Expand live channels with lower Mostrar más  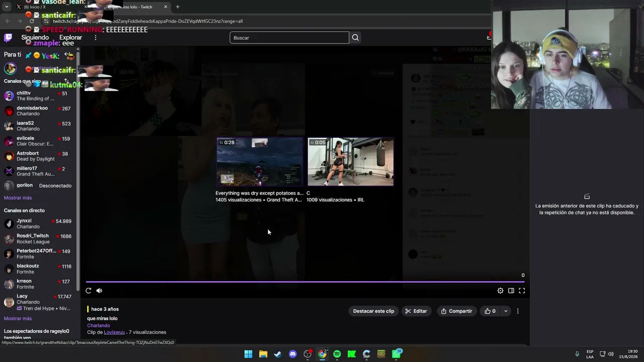tap(18, 319)
